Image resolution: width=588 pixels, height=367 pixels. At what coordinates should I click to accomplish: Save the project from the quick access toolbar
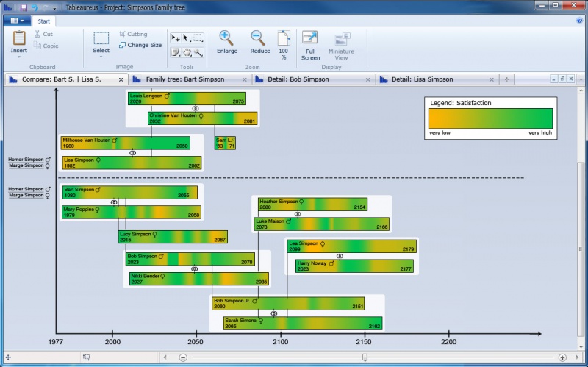click(24, 7)
